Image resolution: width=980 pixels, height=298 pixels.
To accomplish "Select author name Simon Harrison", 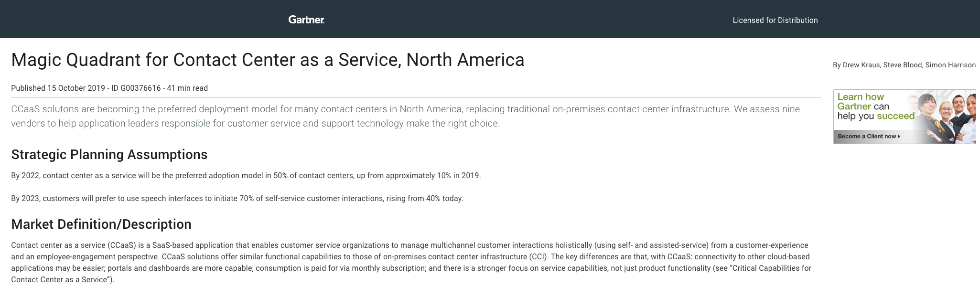I will 950,65.
